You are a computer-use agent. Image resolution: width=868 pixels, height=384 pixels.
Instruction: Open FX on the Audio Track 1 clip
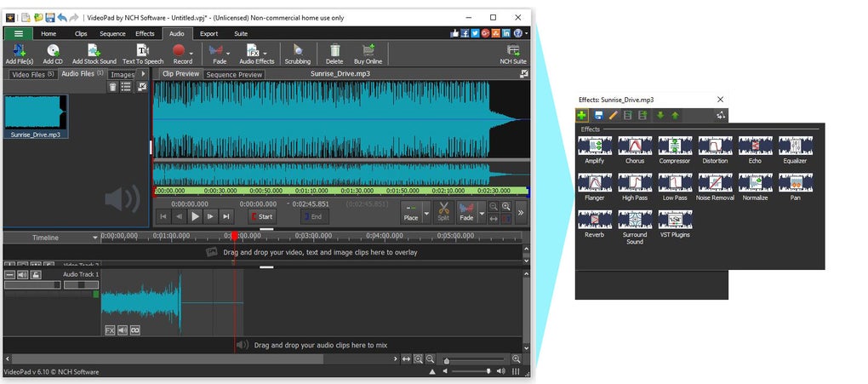[x=110, y=330]
